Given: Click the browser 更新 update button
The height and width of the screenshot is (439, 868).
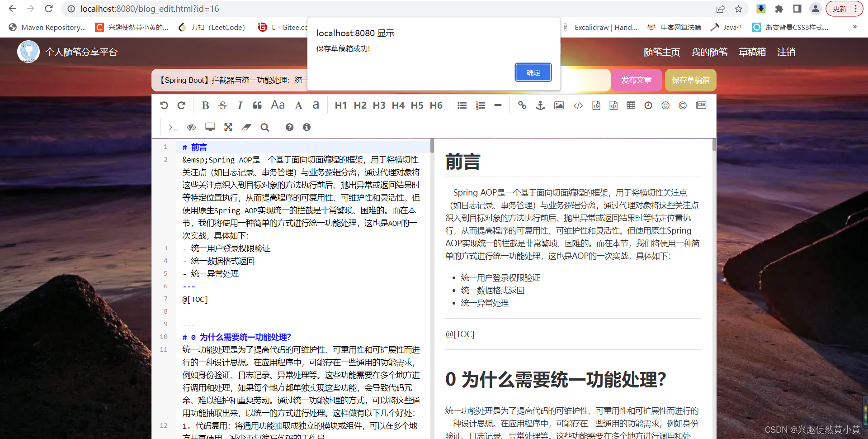Looking at the screenshot, I should pos(844,9).
